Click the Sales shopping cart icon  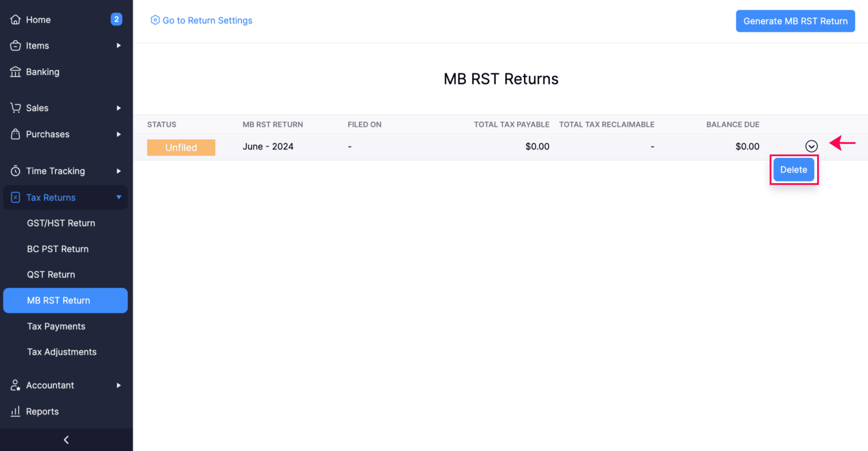click(x=15, y=108)
